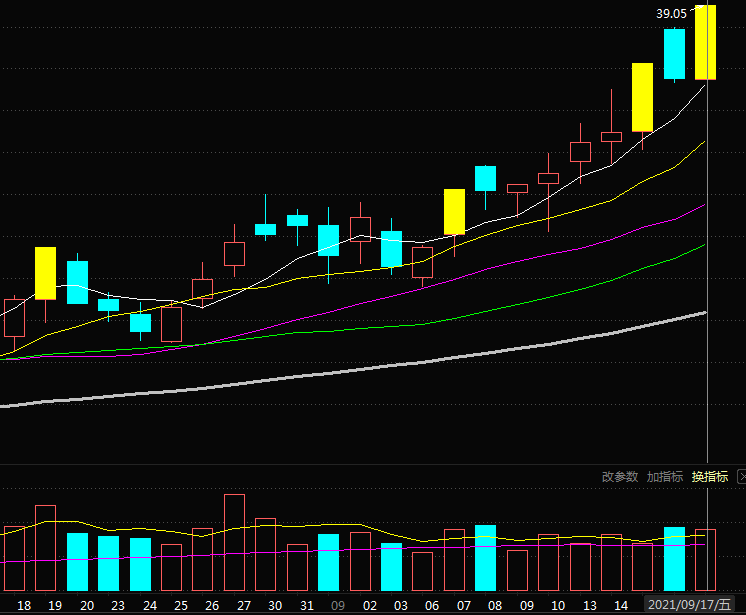The width and height of the screenshot is (746, 615).
Task: Select the yellow candlestick for the 19th
Action: [x=46, y=273]
